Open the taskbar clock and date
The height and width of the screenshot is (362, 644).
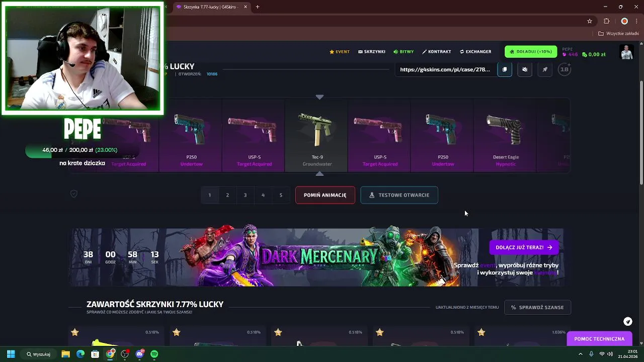click(629, 354)
